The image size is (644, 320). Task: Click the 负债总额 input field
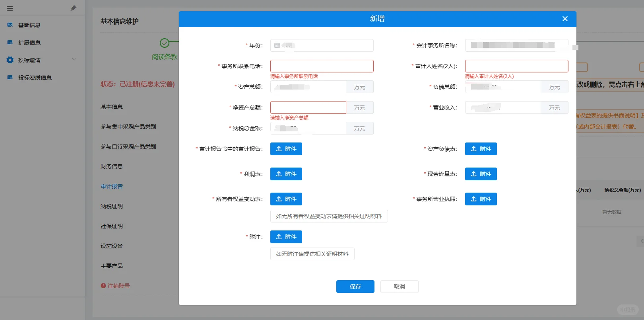503,87
